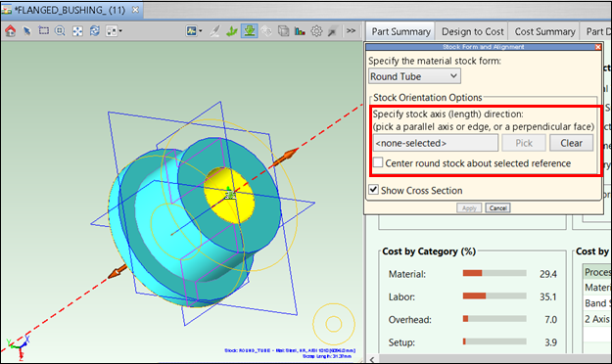This screenshot has width=612, height=364.
Task: Switch to the FLANGED_BUSHING_(11) document tab
Action: pyautogui.click(x=70, y=10)
